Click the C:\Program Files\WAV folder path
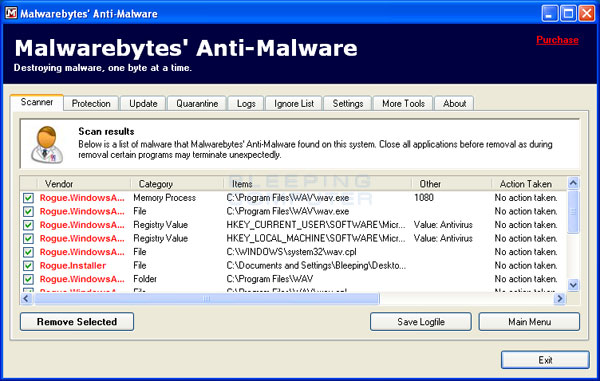The image size is (600, 381). click(270, 279)
